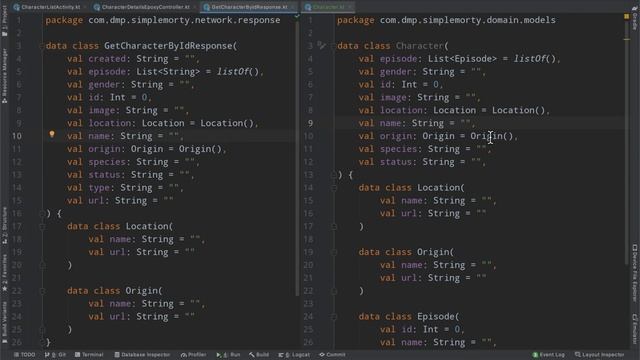Click the class name GetCharacterByIdResponse
The image size is (640, 360).
click(168, 46)
